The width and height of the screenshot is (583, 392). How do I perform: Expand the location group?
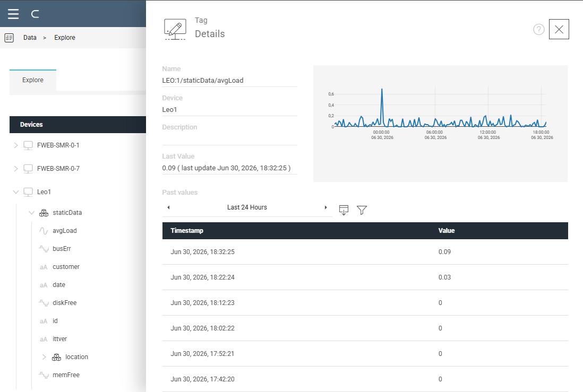(x=44, y=357)
